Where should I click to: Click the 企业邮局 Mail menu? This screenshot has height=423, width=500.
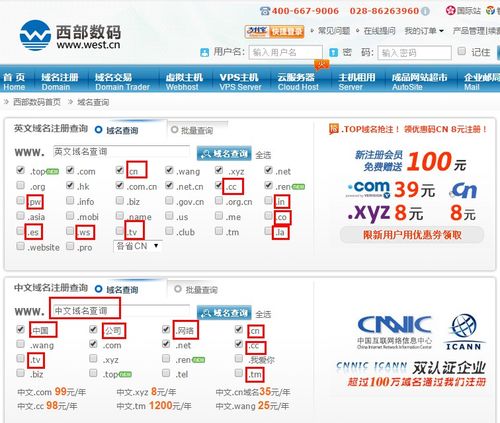tap(482, 82)
